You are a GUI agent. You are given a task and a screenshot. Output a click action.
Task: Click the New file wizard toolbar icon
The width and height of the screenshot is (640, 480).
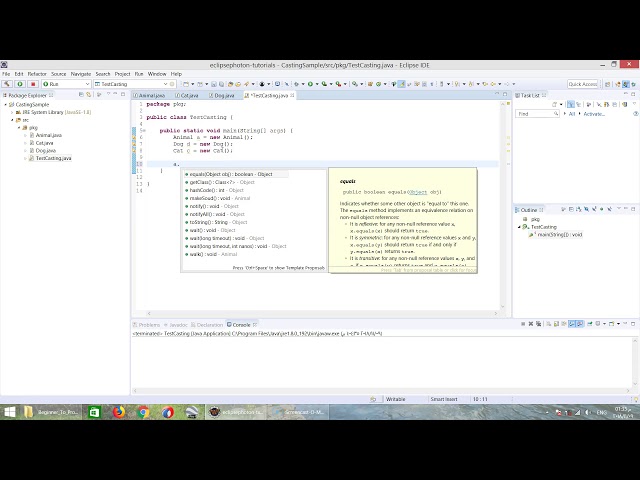(186, 84)
